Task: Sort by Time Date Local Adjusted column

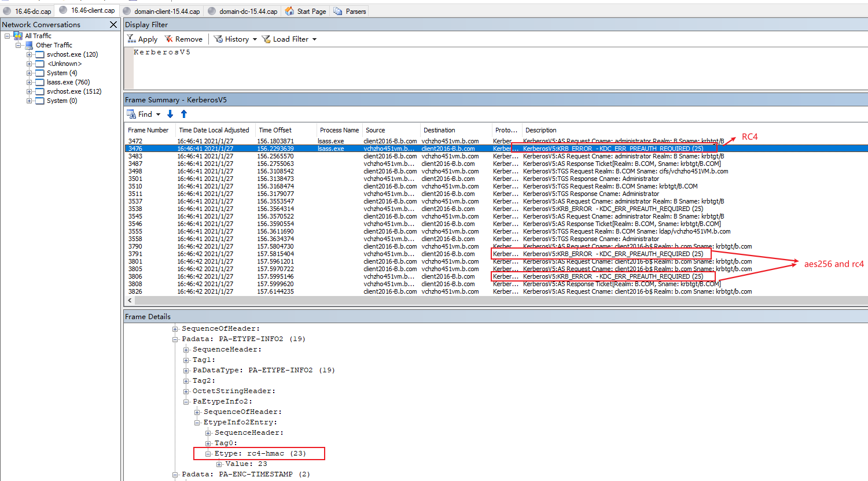Action: point(214,130)
